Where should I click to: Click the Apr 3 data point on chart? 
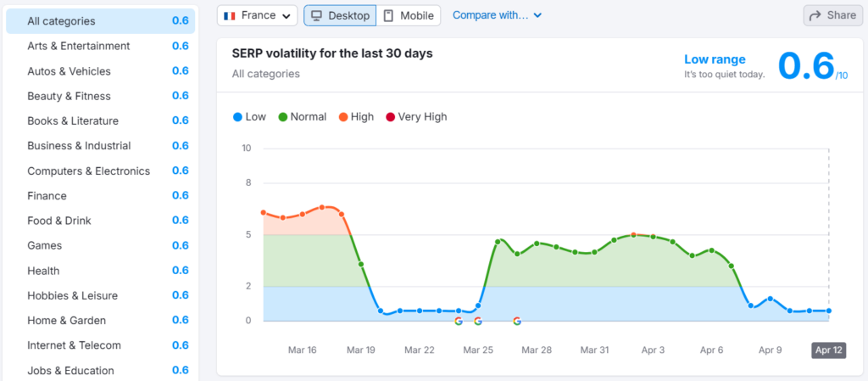(x=654, y=237)
